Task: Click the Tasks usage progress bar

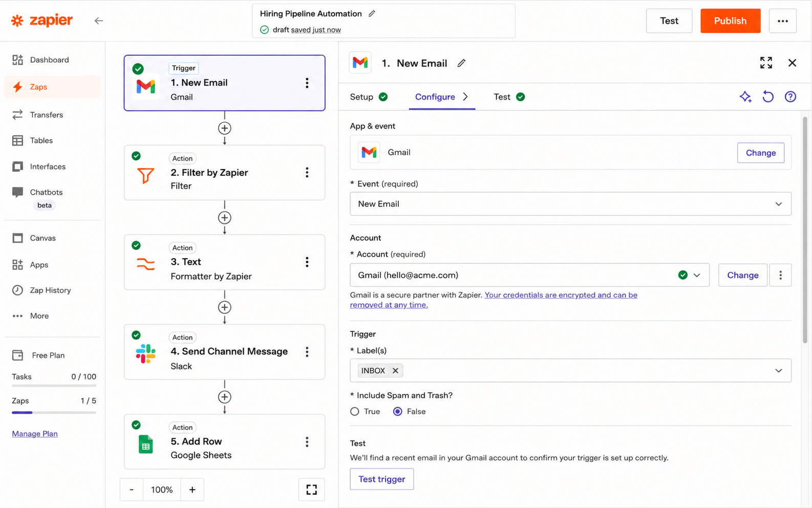Action: coord(54,386)
